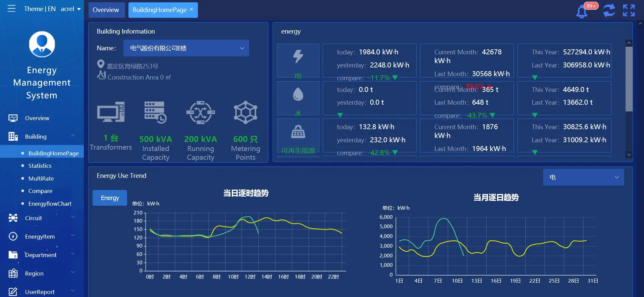Click the electricity lightning bolt icon
The width and height of the screenshot is (644, 297).
[298, 56]
